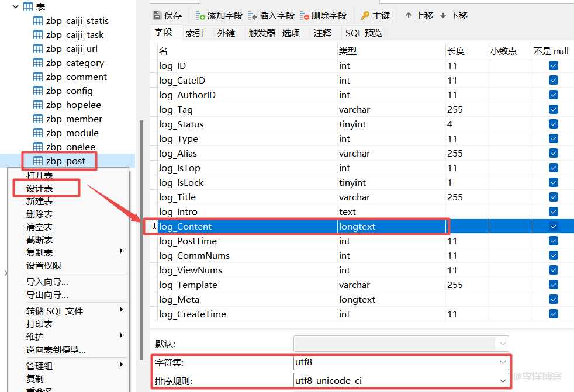The image size is (574, 392).
Task: Collapse the 表 tree node
Action: [15, 6]
